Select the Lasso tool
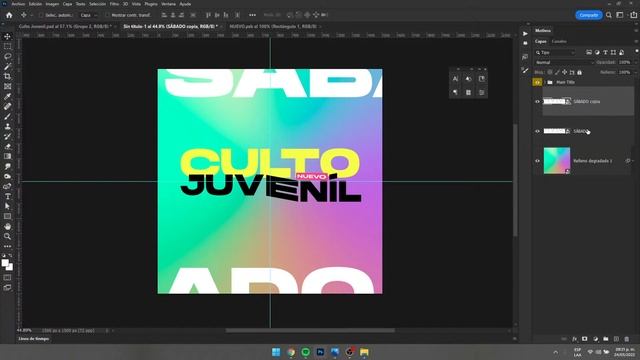Image resolution: width=640 pixels, height=360 pixels. [7, 56]
